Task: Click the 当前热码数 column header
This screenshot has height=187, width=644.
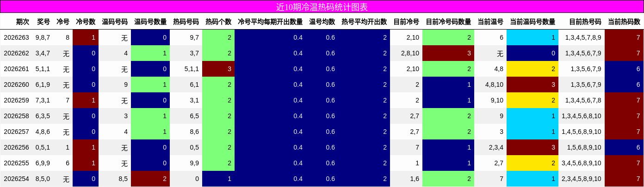Action: pyautogui.click(x=624, y=22)
